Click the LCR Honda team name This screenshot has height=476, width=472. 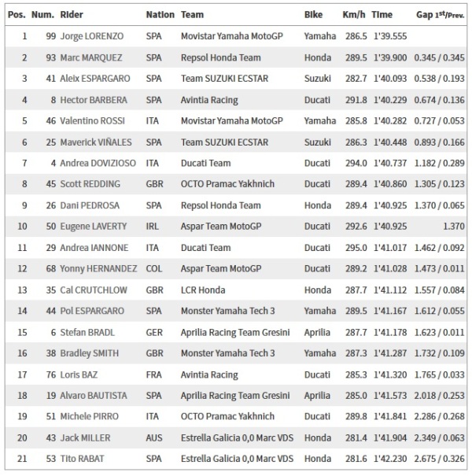coord(203,290)
